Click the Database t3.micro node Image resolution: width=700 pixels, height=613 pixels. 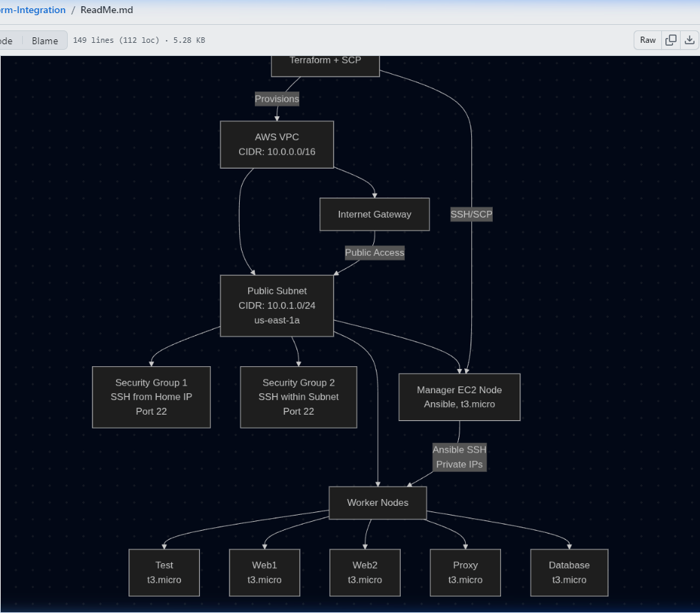tap(569, 572)
